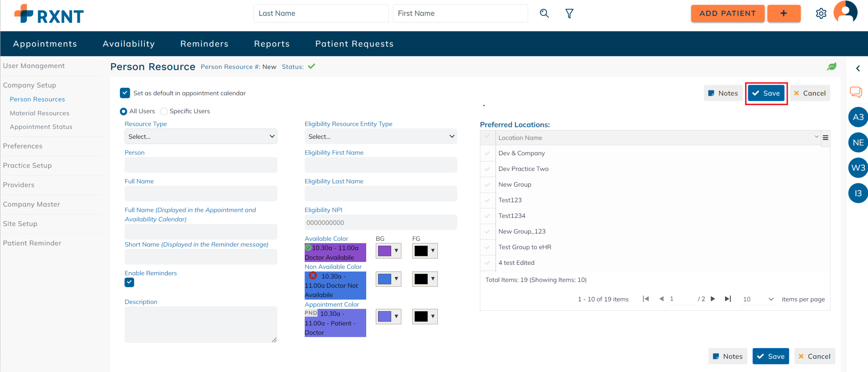
Task: Open the chat messages icon in right sidebar
Action: pos(857,92)
